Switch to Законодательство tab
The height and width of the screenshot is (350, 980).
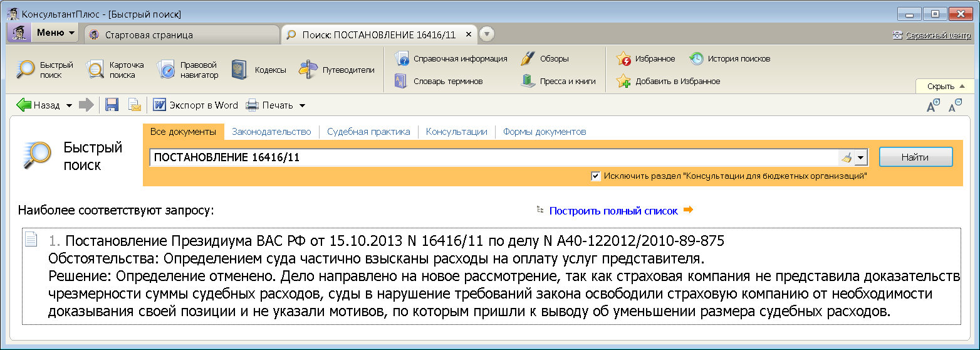tap(271, 132)
